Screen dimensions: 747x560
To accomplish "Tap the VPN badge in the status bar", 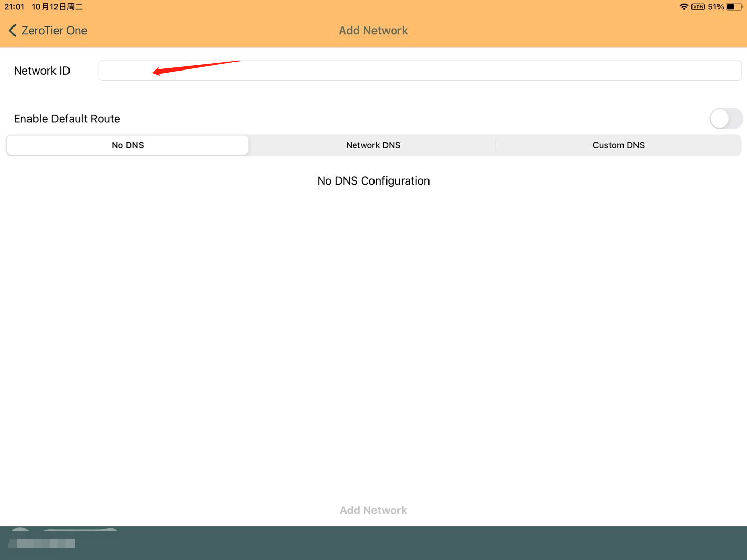I will pyautogui.click(x=697, y=7).
